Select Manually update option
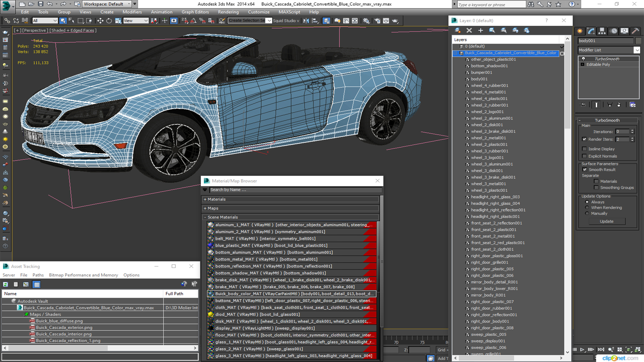Screen dimensions: 644x362 coord(587,214)
